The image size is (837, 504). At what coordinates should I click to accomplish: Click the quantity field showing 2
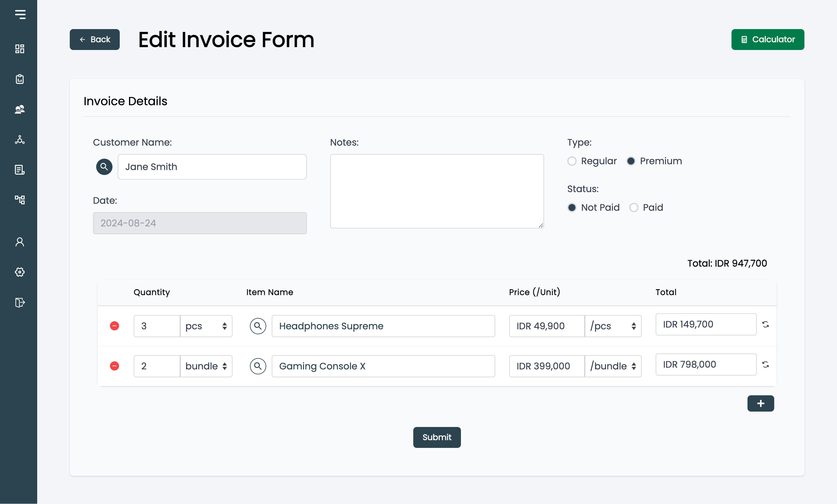click(x=157, y=366)
